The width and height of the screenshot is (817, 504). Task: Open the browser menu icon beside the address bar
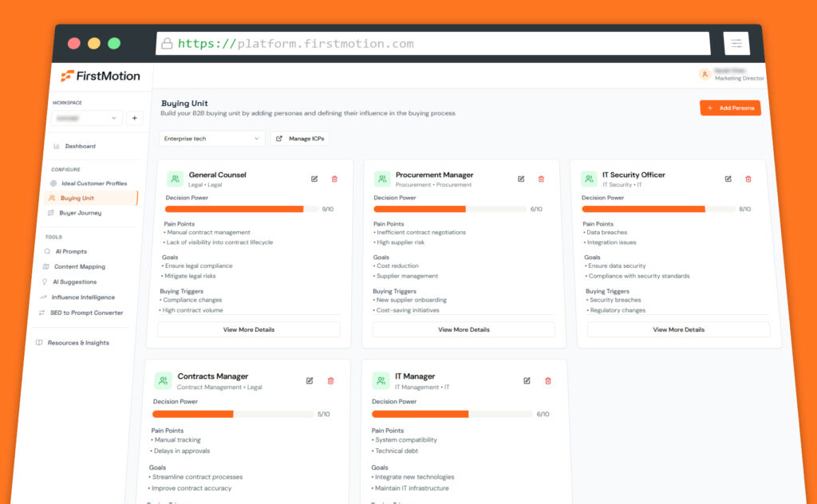pos(735,43)
